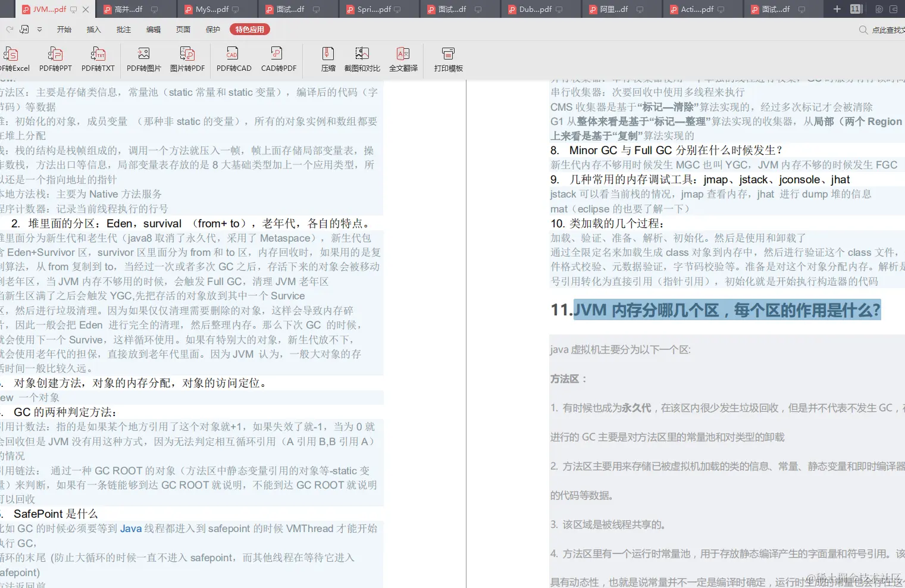Screen dimensions: 905x588
Task: Open the tab list showing 11 open documents
Action: click(x=856, y=9)
